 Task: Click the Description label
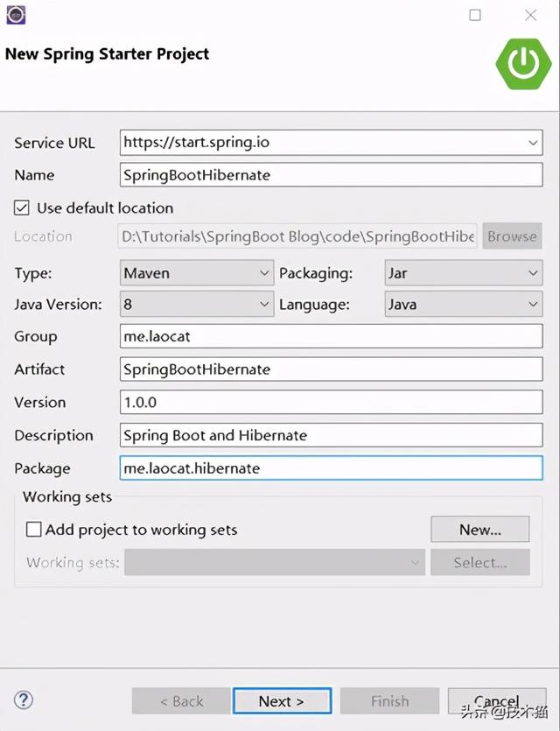[53, 435]
